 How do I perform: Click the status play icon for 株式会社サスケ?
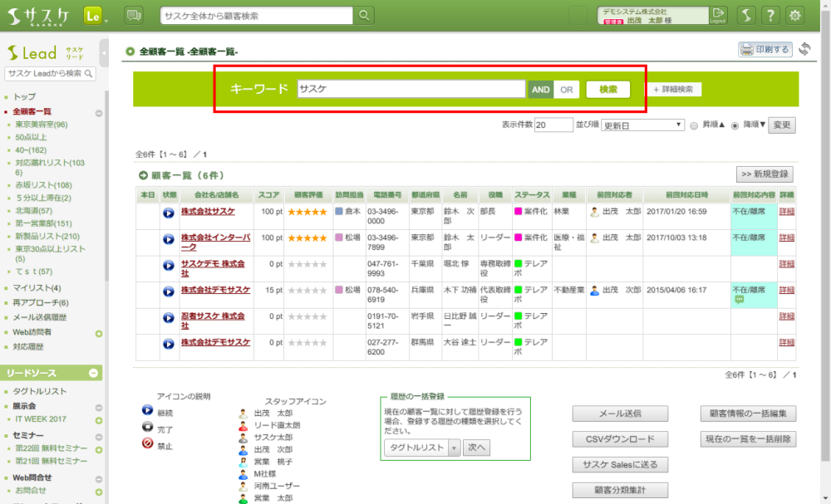pos(170,213)
